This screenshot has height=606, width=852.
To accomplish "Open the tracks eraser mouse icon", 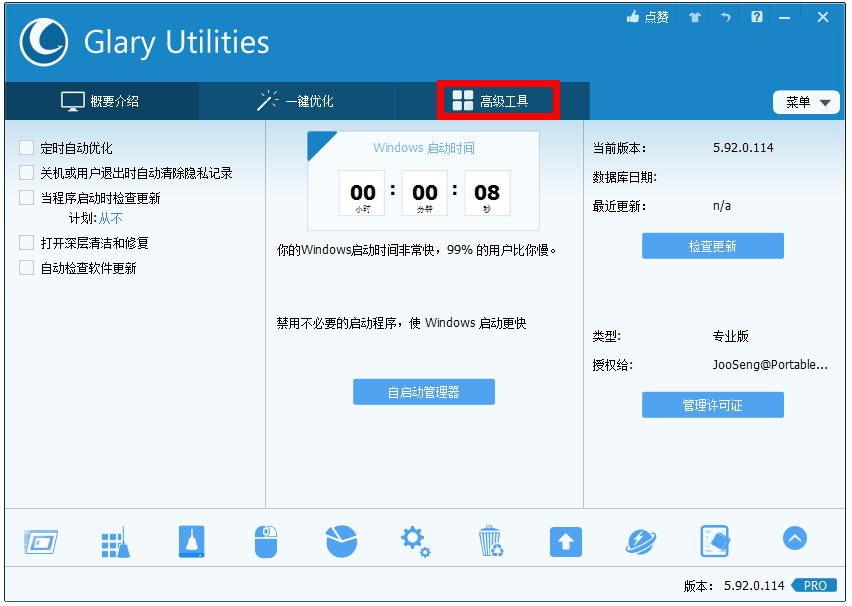I will (x=266, y=540).
